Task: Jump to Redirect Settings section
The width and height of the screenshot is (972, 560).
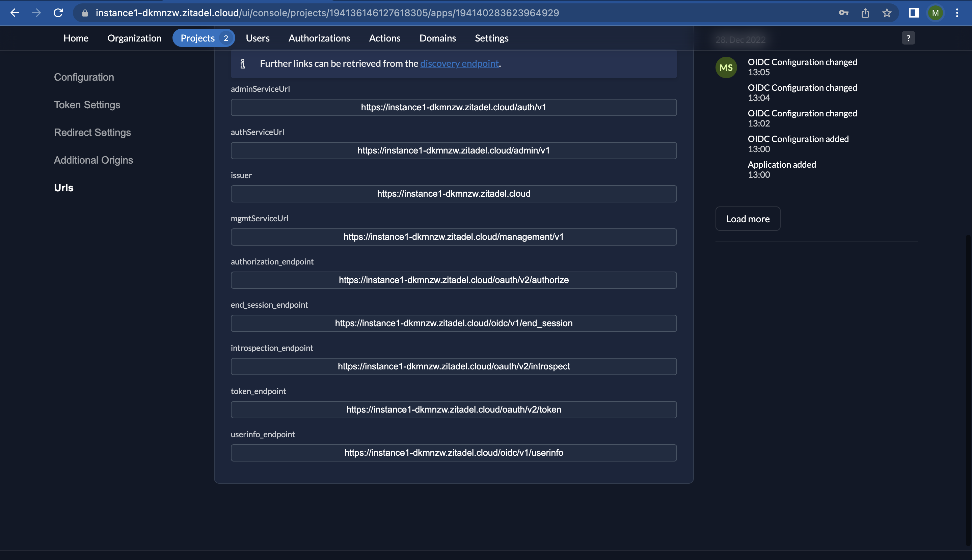Action: (92, 132)
